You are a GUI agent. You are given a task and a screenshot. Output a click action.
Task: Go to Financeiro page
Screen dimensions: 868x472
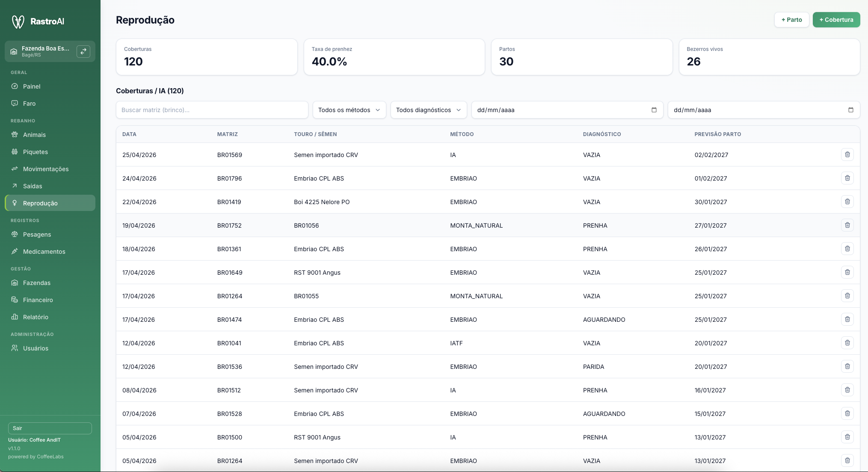50,300
